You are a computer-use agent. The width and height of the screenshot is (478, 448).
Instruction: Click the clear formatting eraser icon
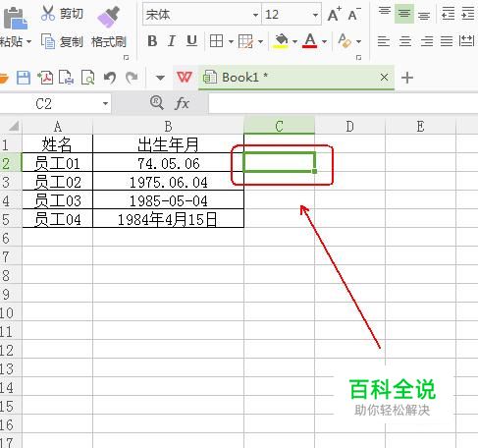click(x=345, y=41)
